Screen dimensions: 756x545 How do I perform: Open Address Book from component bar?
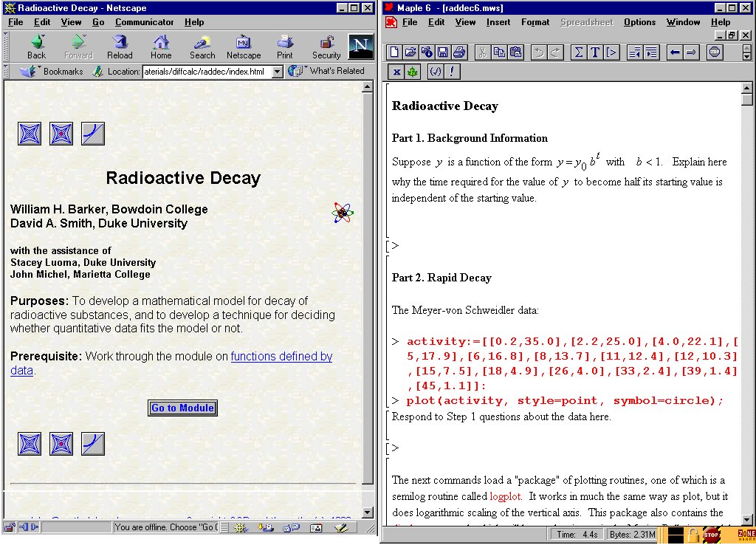pos(316,527)
